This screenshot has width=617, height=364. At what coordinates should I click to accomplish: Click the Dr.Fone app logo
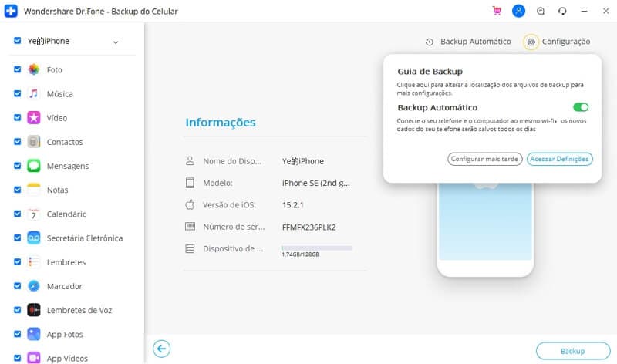click(x=11, y=11)
